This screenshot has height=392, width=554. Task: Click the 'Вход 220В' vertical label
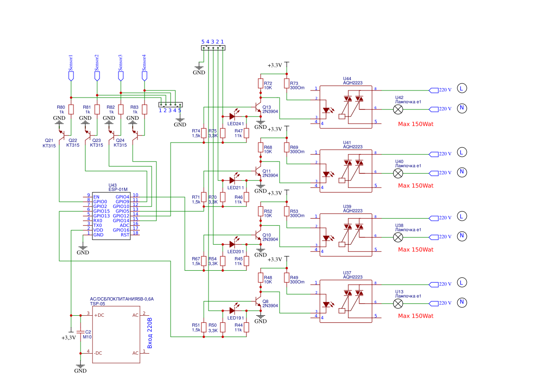[149, 333]
